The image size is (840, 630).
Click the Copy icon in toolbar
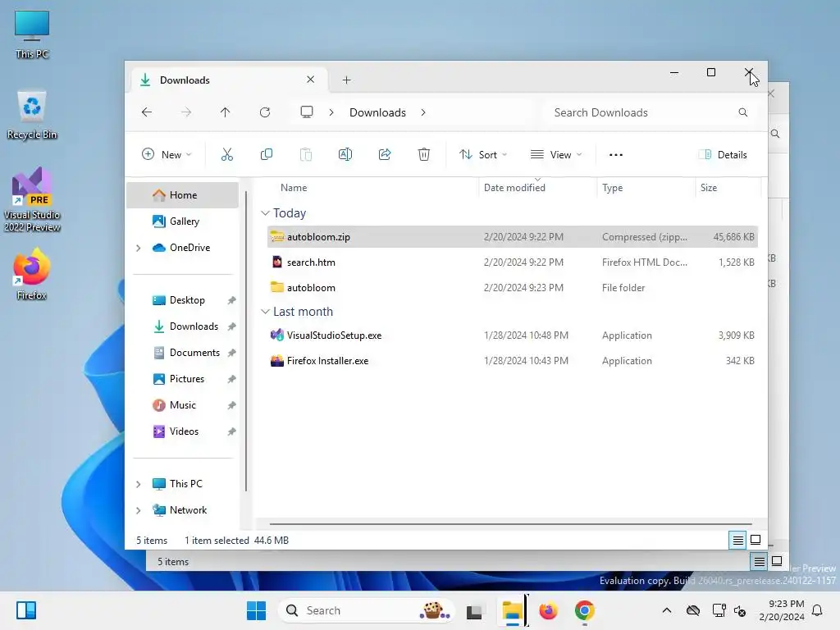pos(267,155)
